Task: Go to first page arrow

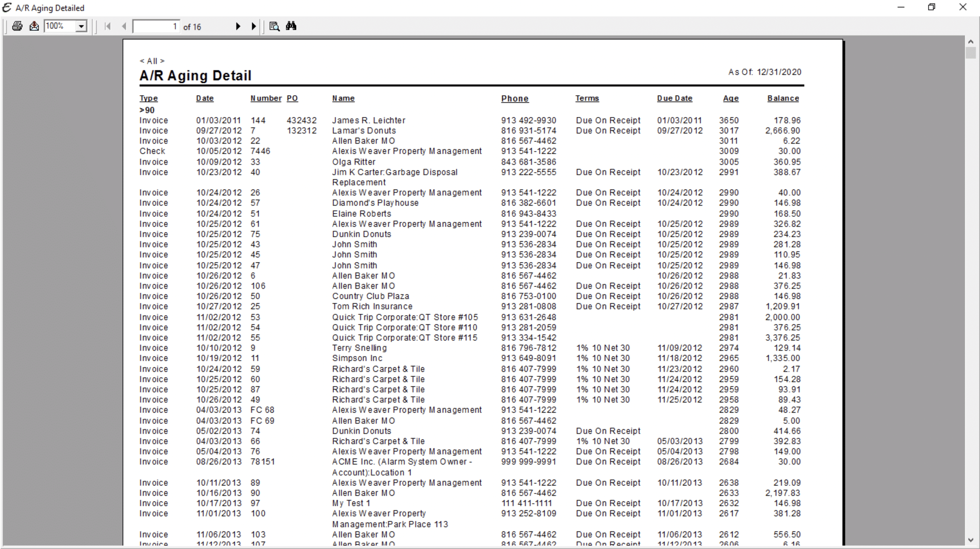Action: point(108,26)
